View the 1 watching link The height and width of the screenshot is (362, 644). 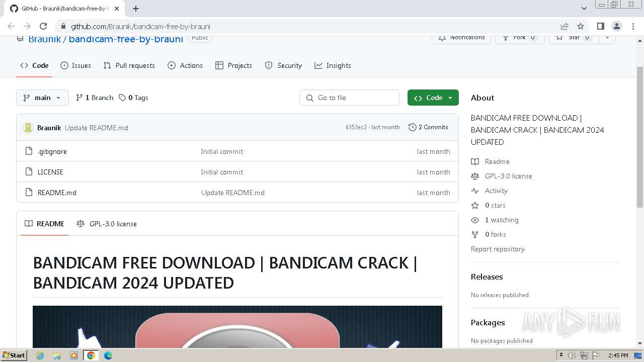pyautogui.click(x=495, y=220)
